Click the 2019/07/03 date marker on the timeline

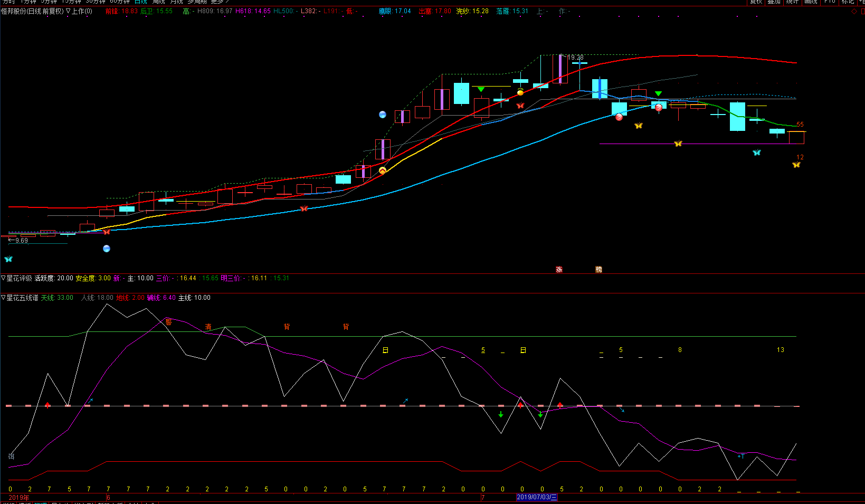point(536,497)
